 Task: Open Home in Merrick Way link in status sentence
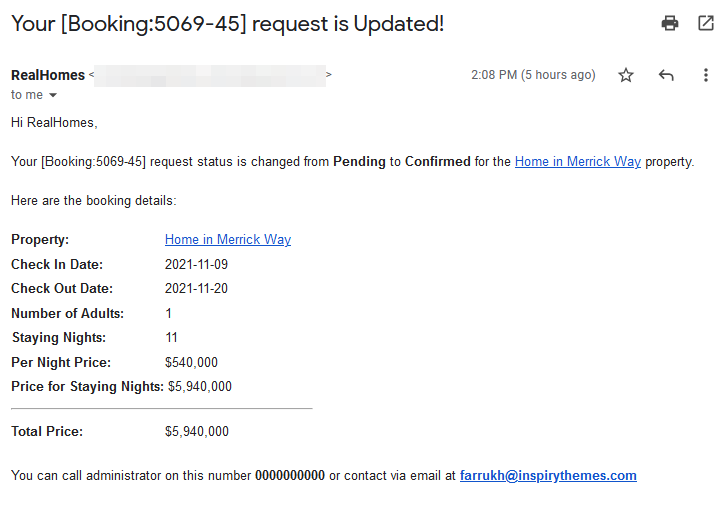578,161
